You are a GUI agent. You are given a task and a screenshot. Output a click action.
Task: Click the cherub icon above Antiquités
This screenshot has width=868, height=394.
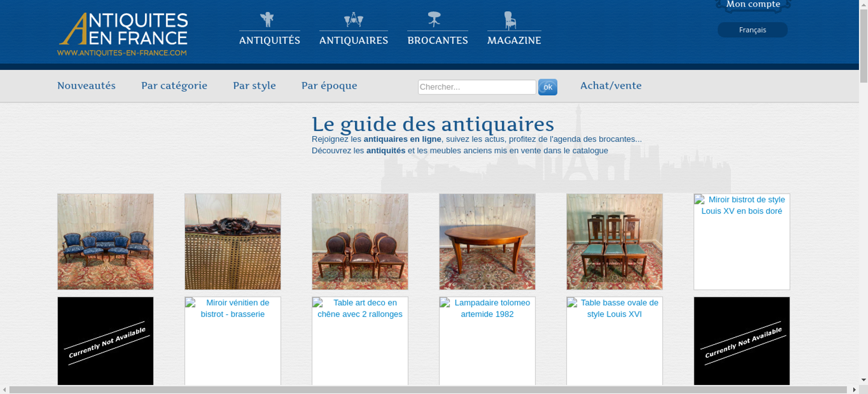pyautogui.click(x=267, y=20)
